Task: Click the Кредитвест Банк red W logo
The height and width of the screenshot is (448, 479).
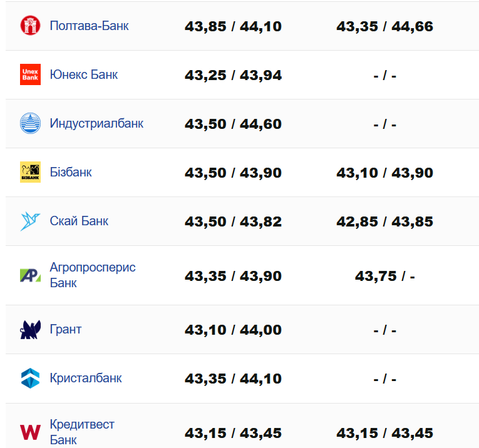Action: 30,432
